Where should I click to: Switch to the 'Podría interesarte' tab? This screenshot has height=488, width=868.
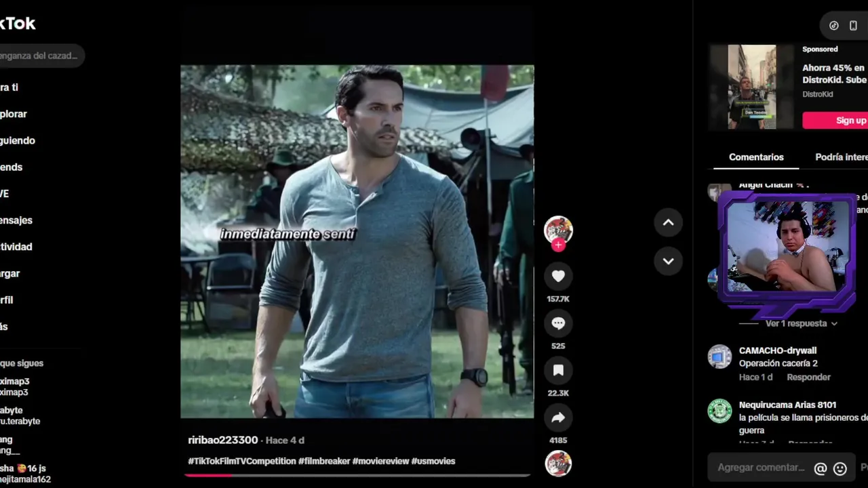click(842, 157)
